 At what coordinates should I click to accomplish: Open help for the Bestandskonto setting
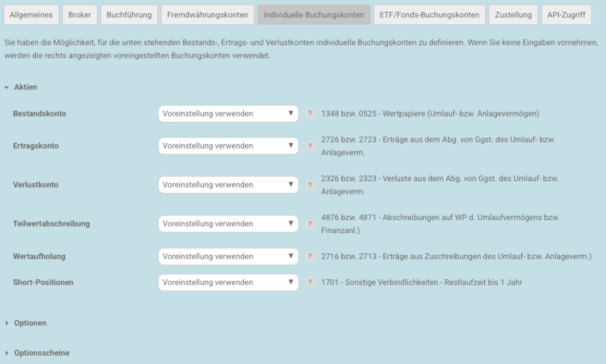click(310, 114)
